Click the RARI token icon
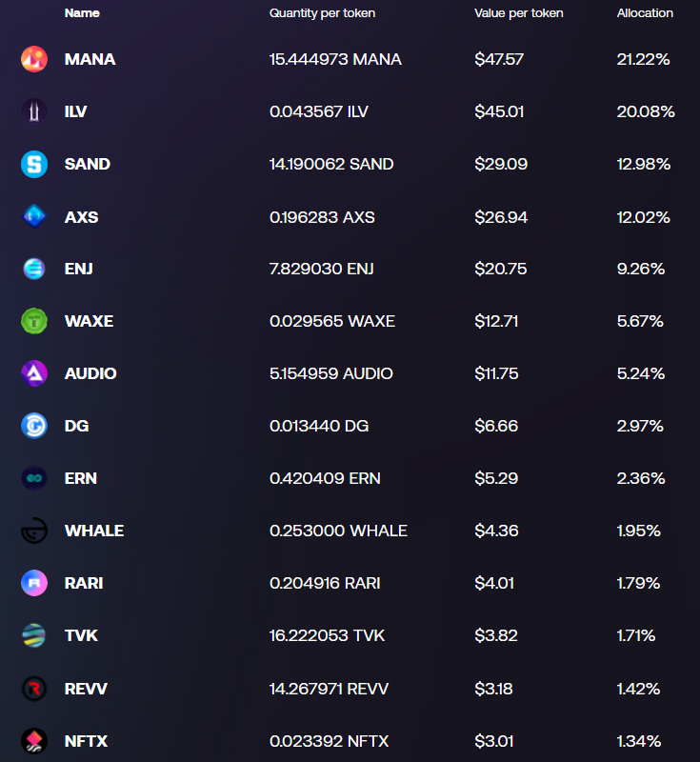The width and height of the screenshot is (700, 762). [x=34, y=583]
